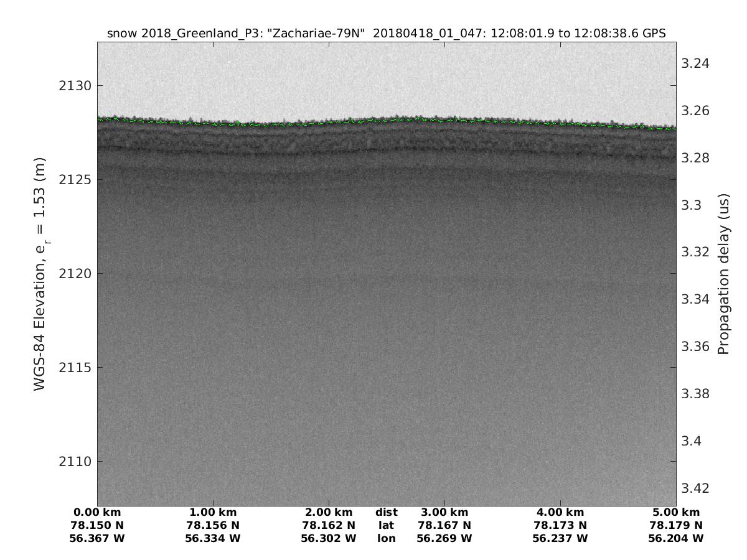Viewport: 747px width, 560px height.
Task: Click the 3.24 propagation delay tick
Action: point(696,63)
